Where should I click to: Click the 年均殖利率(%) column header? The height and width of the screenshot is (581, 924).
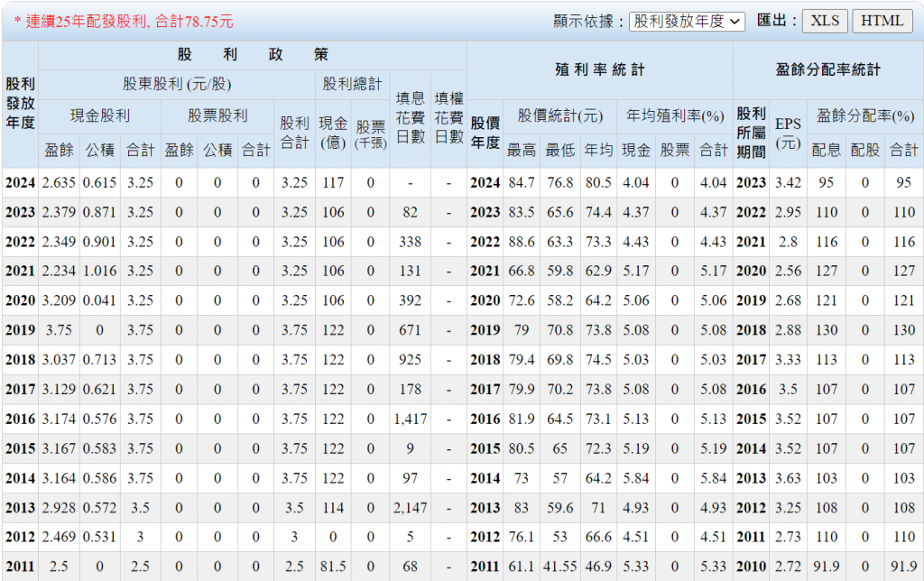pyautogui.click(x=675, y=115)
